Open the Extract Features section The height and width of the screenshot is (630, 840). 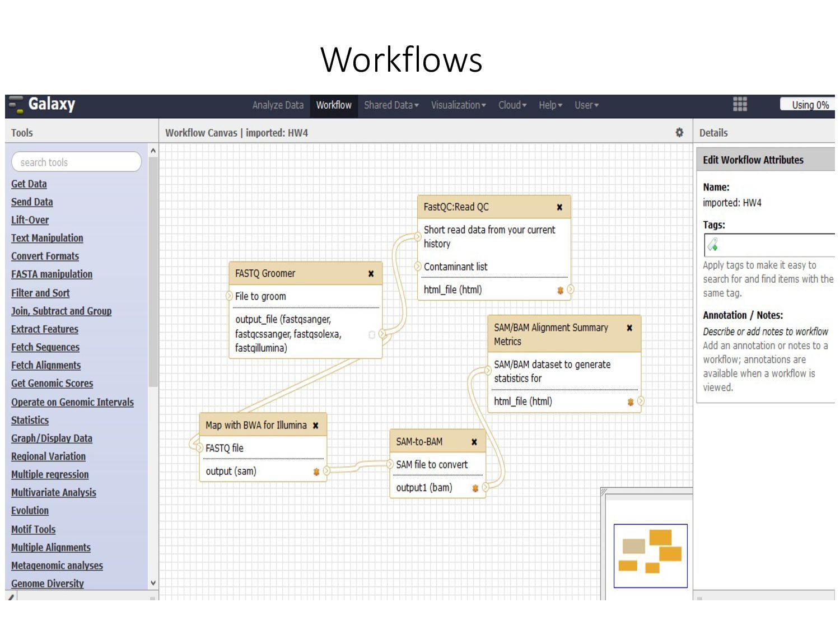coord(45,329)
